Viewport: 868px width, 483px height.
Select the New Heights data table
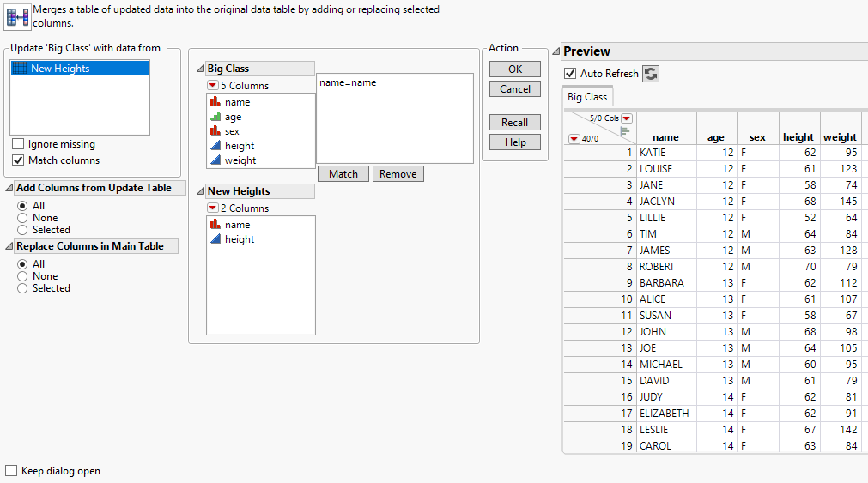tap(60, 69)
